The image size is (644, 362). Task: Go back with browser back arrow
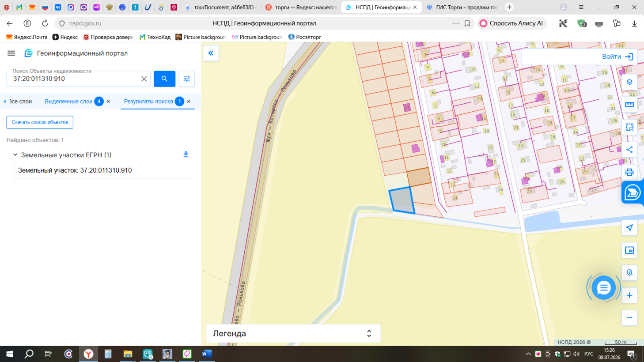pyautogui.click(x=10, y=23)
